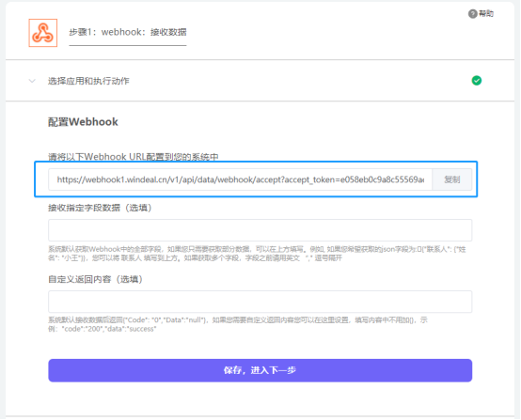Click the blue highlighted URL box border area
Screen dimensions: 521x420
click(256, 179)
